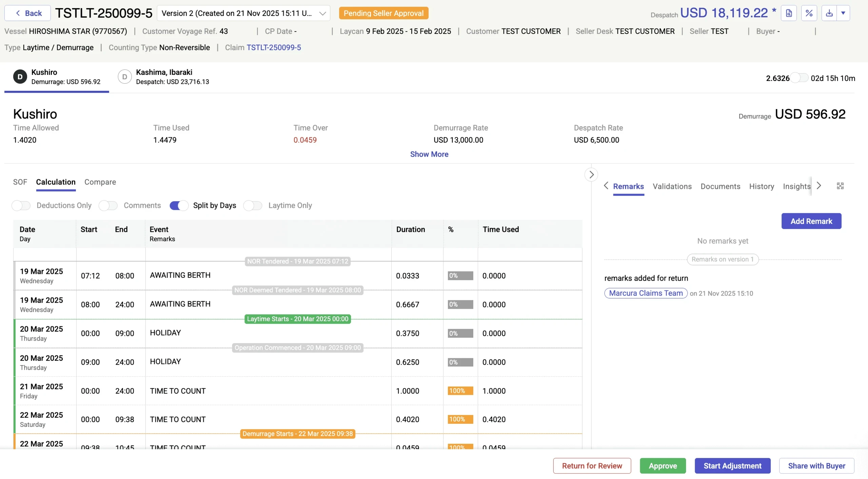The height and width of the screenshot is (479, 868).
Task: Click Remarks on version 1 divider label
Action: [x=723, y=259]
